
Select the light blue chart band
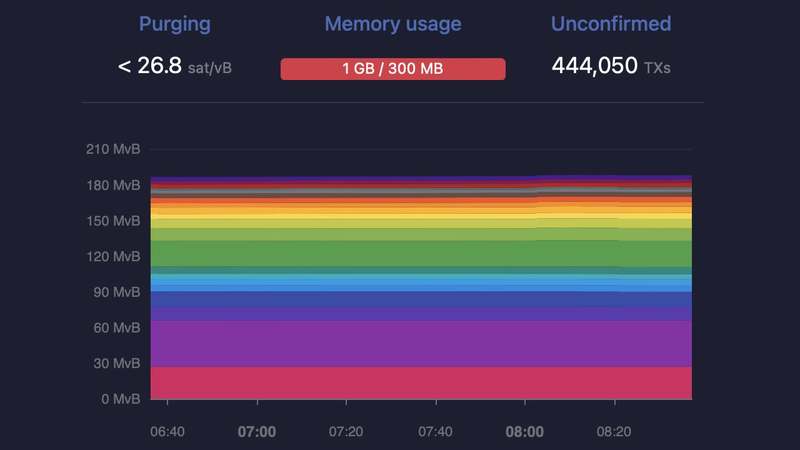pyautogui.click(x=421, y=284)
